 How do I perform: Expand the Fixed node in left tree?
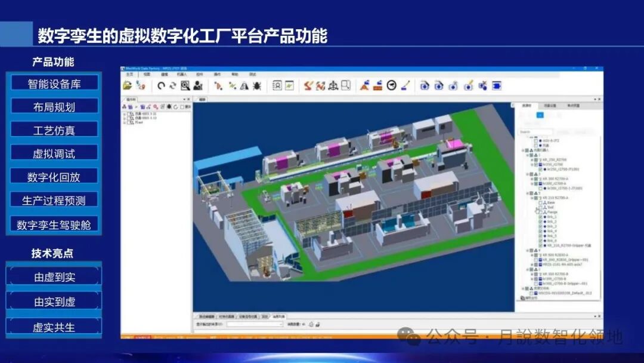pos(125,122)
